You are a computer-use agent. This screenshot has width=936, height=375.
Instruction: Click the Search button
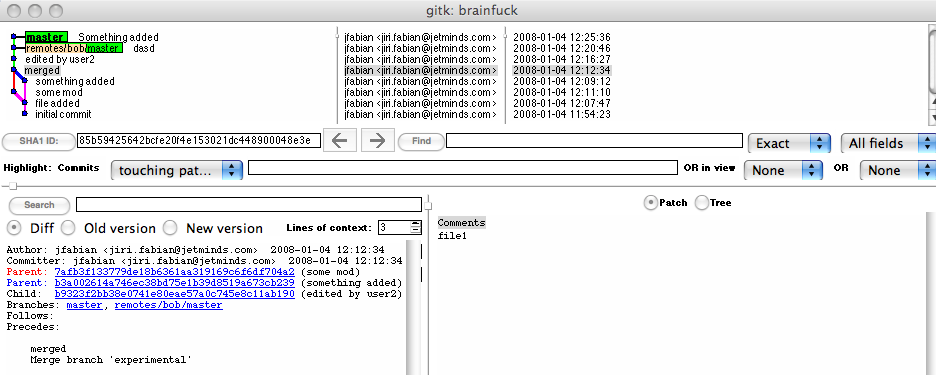(x=39, y=205)
